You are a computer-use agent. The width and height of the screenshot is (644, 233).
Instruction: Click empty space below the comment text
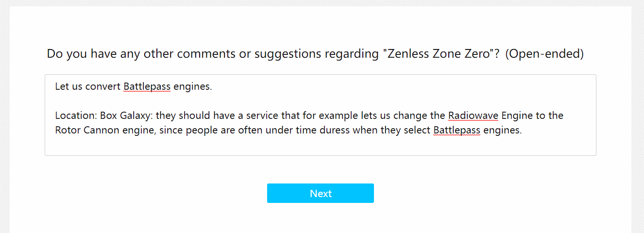[321, 147]
